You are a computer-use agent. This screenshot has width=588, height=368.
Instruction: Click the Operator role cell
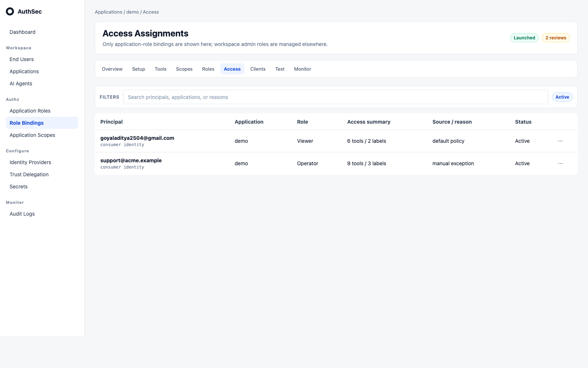(x=308, y=163)
